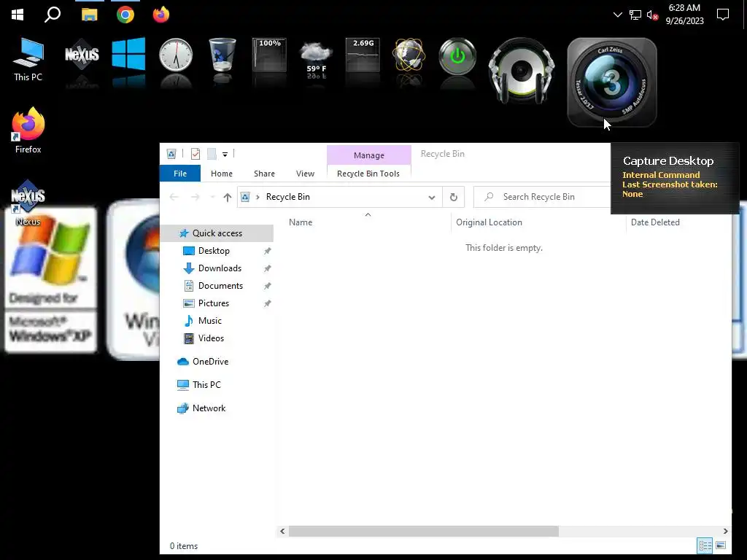Click the muted volume tray icon
The image size is (747, 560).
pyautogui.click(x=652, y=15)
